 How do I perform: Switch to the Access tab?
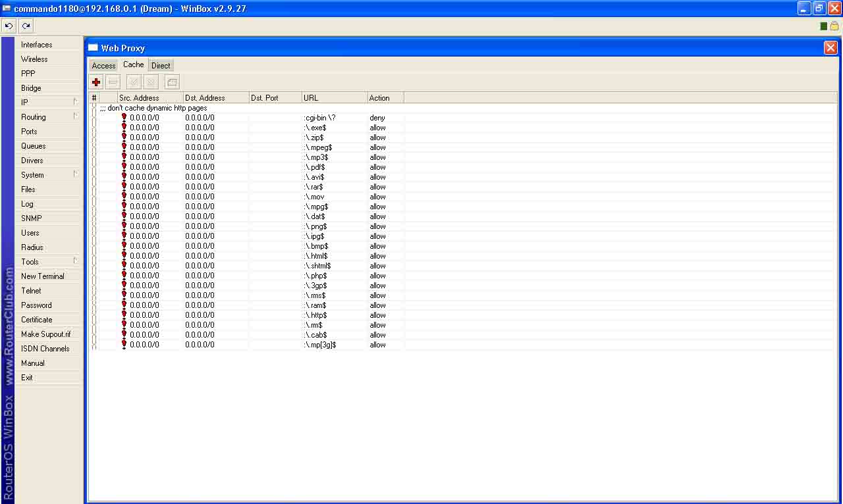(103, 66)
